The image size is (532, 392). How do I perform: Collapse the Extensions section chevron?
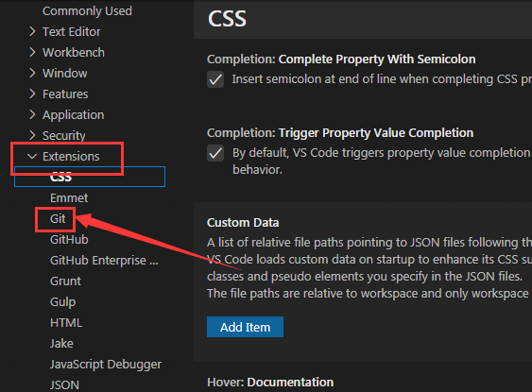[32, 156]
